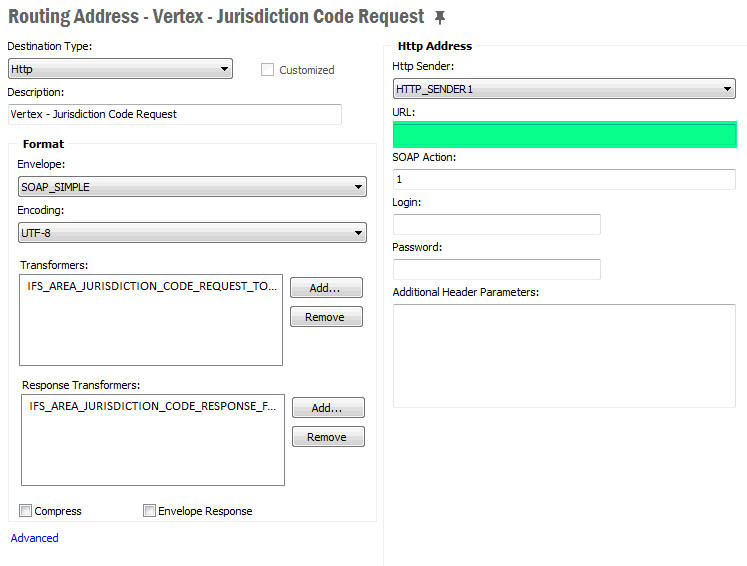747x566 pixels.
Task: Click the Description text field
Action: coord(174,114)
